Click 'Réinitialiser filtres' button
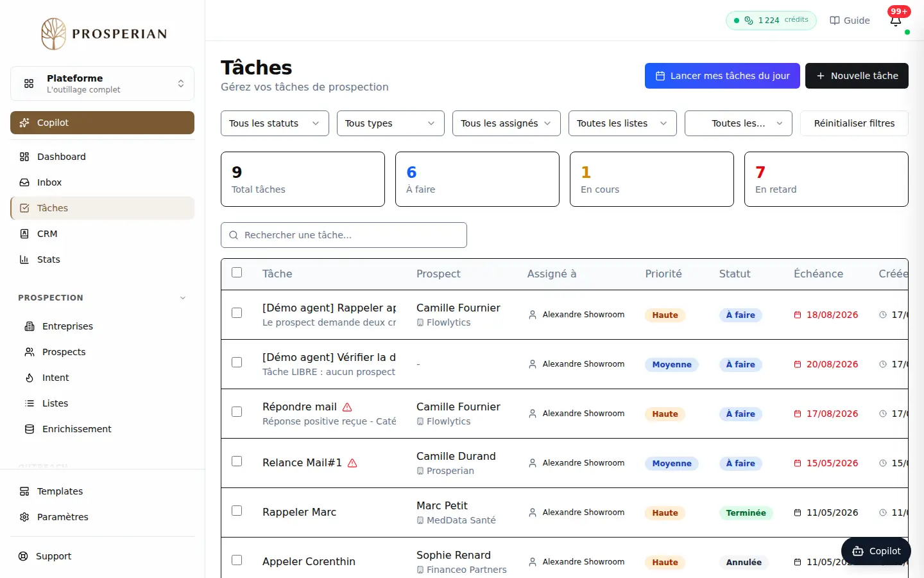 (854, 123)
